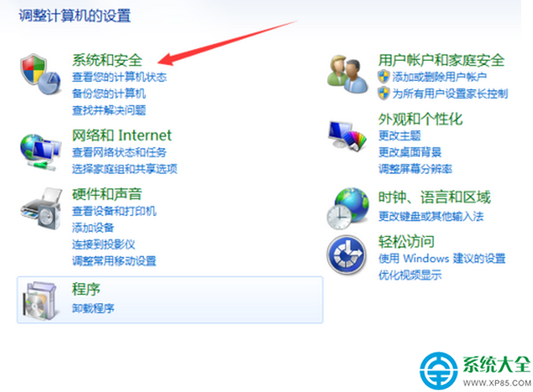
Task: Open 优化视频显示 link
Action: (x=410, y=275)
